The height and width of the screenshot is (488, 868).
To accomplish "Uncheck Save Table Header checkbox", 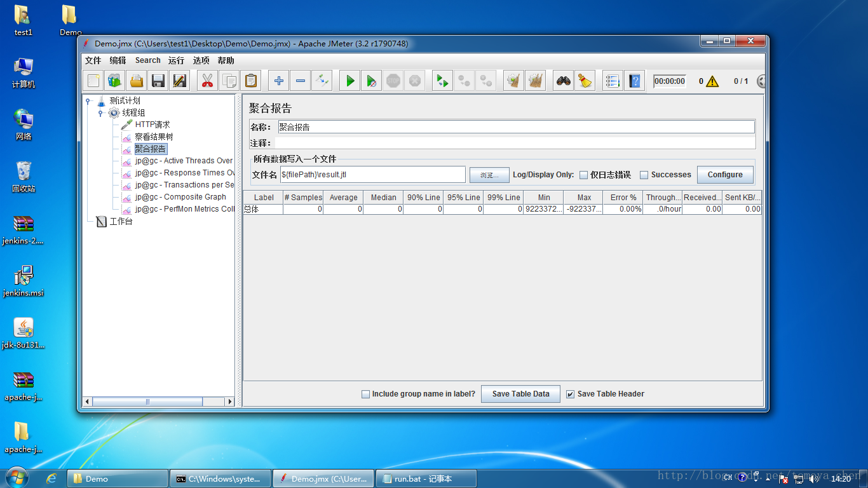I will coord(571,394).
